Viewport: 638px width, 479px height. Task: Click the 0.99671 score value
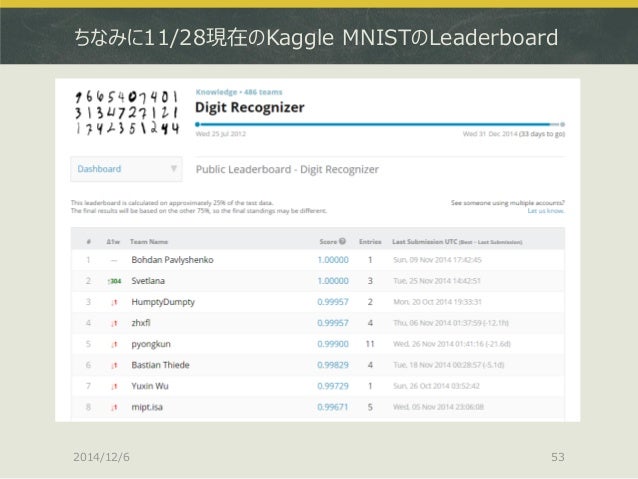tap(332, 407)
